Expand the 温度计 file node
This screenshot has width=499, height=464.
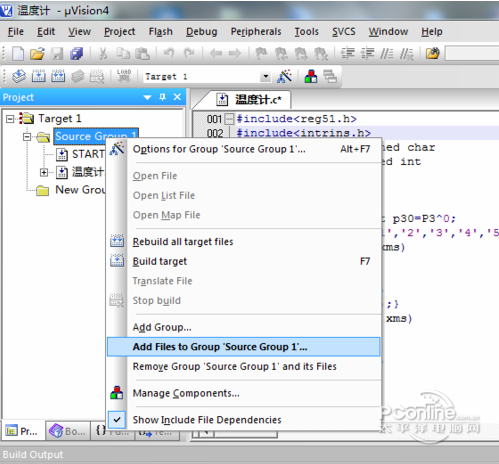(x=44, y=172)
